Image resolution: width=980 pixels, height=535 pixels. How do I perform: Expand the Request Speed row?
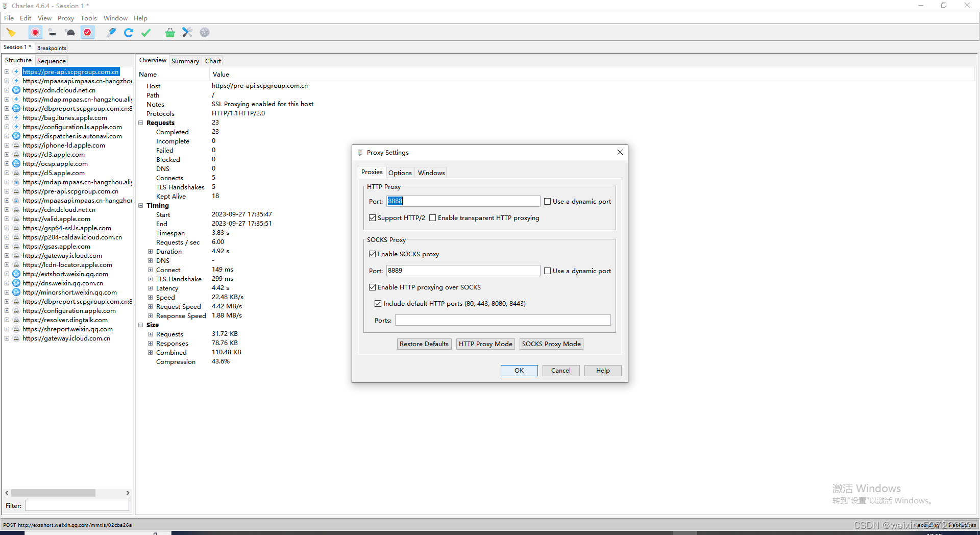[x=151, y=307]
